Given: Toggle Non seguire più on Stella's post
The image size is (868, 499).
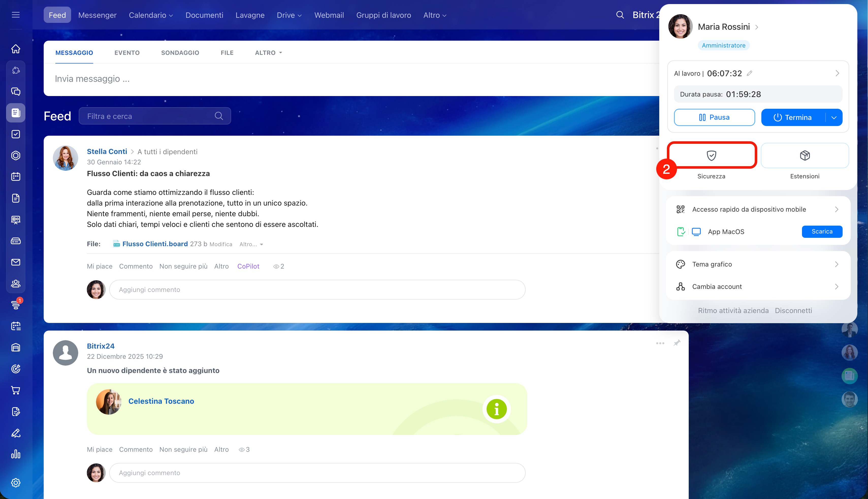Looking at the screenshot, I should pyautogui.click(x=183, y=266).
